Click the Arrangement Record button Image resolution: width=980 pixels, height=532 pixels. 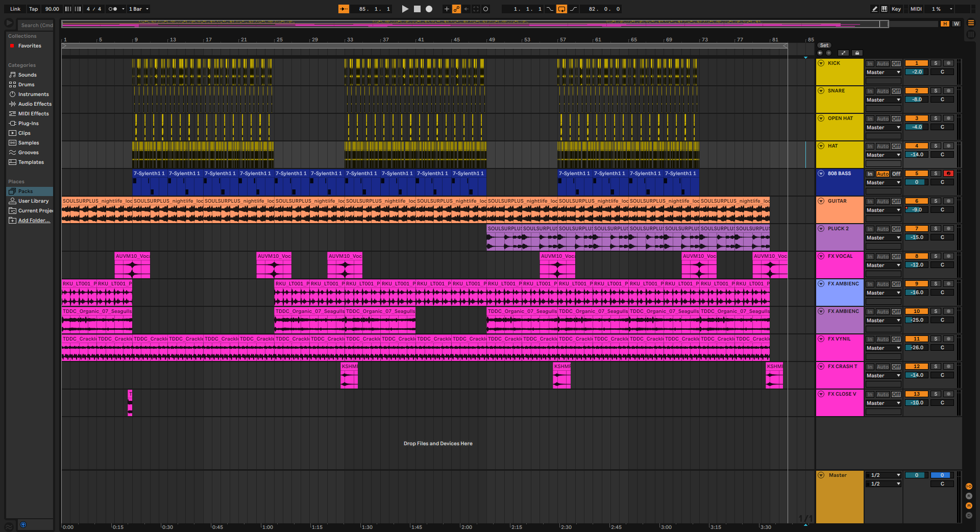click(429, 9)
